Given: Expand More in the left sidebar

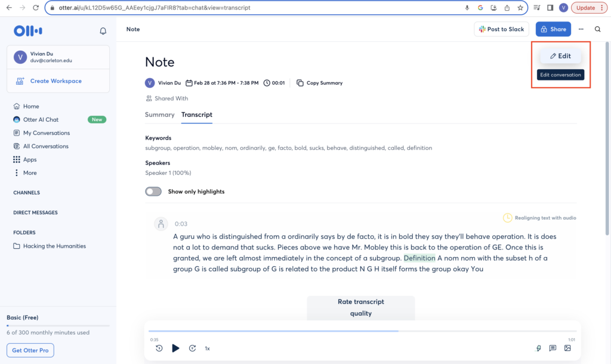Looking at the screenshot, I should (30, 173).
